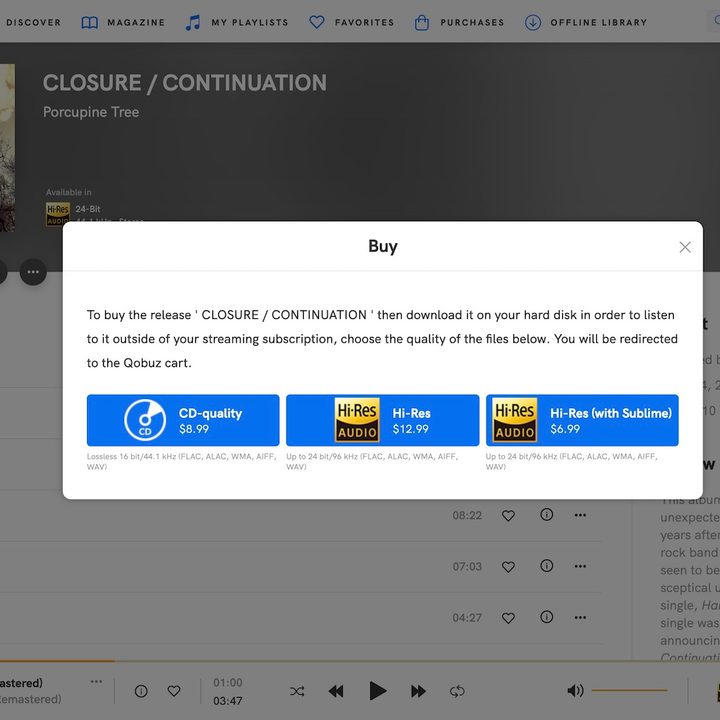The height and width of the screenshot is (720, 720).
Task: Toggle repeat mode
Action: tap(457, 691)
